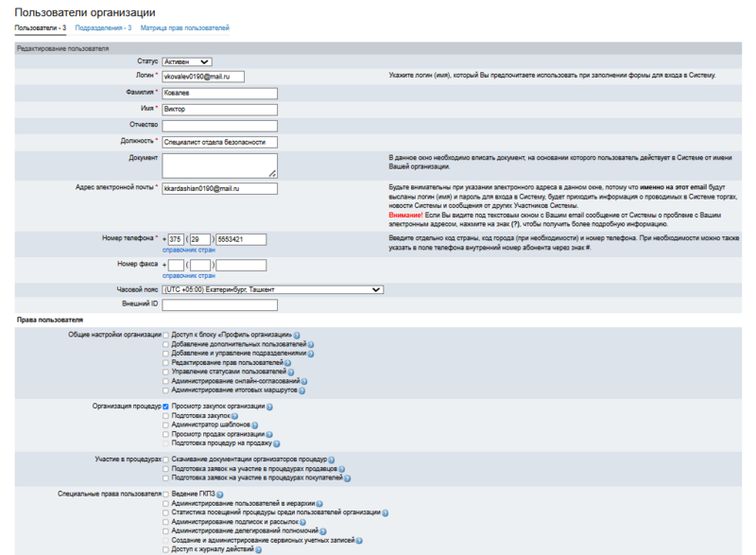Screen dimensions: 756x555
Task: Open the Статус dropdown showing Активен
Action: click(186, 61)
